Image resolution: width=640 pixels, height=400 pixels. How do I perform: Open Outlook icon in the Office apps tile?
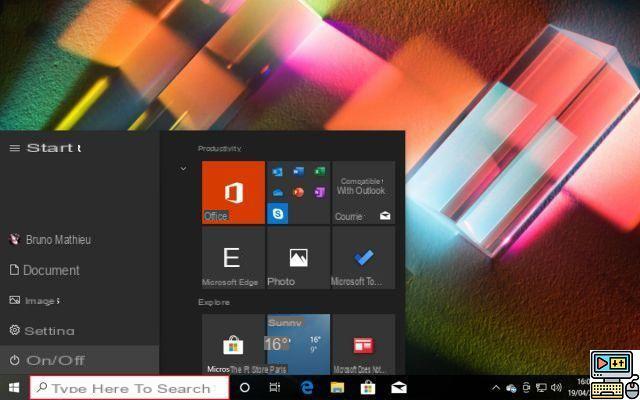click(278, 172)
